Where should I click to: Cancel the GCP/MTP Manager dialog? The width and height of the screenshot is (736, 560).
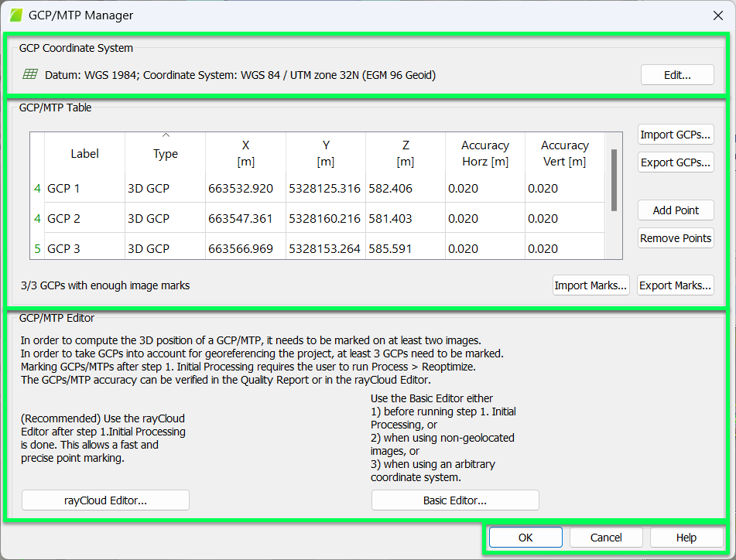tap(605, 537)
